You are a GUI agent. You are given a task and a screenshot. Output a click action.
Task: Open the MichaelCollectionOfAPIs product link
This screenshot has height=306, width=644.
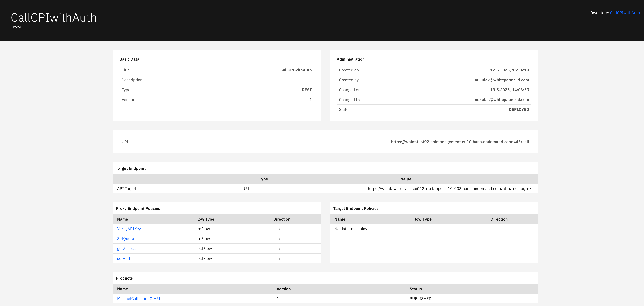point(139,299)
